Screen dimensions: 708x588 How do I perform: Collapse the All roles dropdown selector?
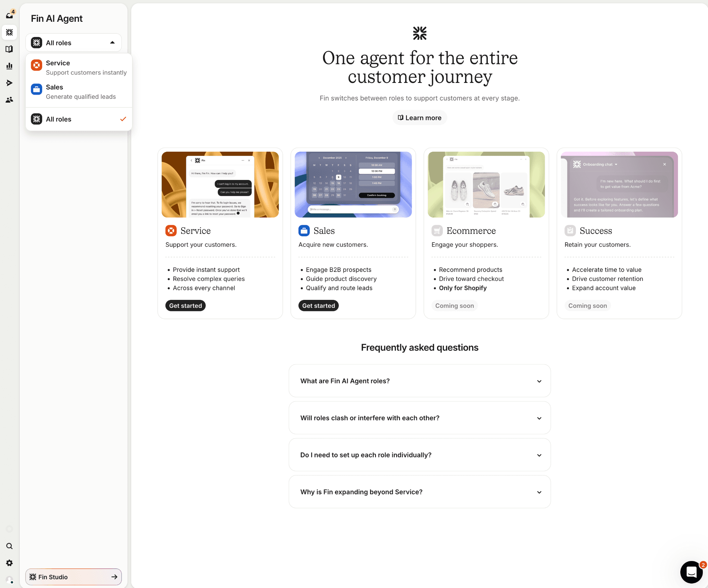click(73, 43)
